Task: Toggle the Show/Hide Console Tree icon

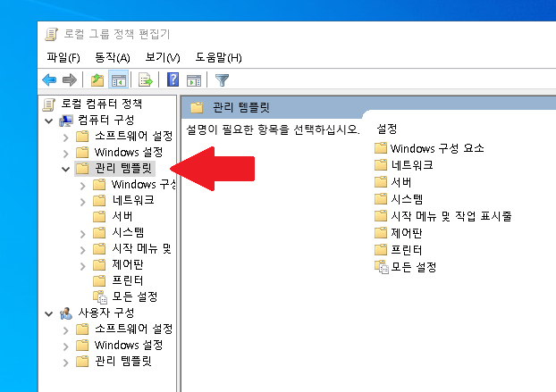Action: tap(118, 80)
